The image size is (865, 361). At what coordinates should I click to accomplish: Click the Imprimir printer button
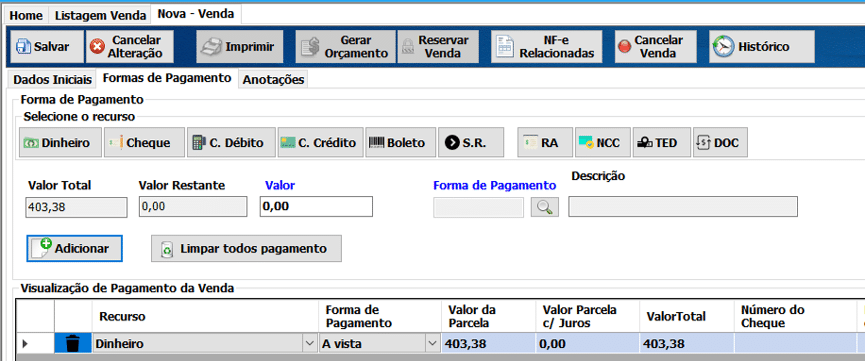pos(240,47)
